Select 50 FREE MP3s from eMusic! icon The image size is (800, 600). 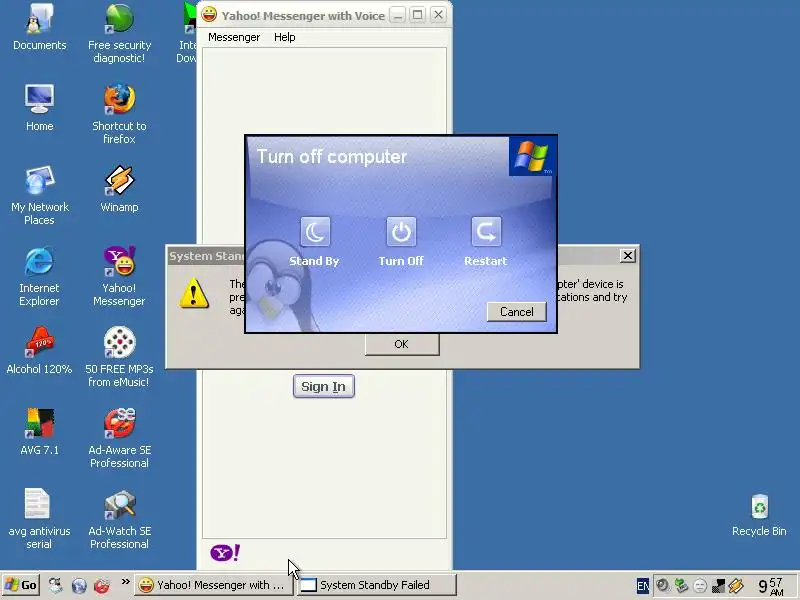click(119, 357)
